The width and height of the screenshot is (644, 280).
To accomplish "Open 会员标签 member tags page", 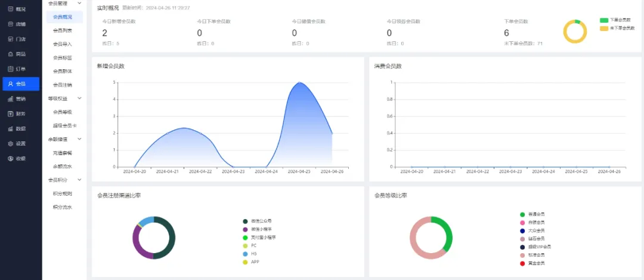I will pos(63,57).
